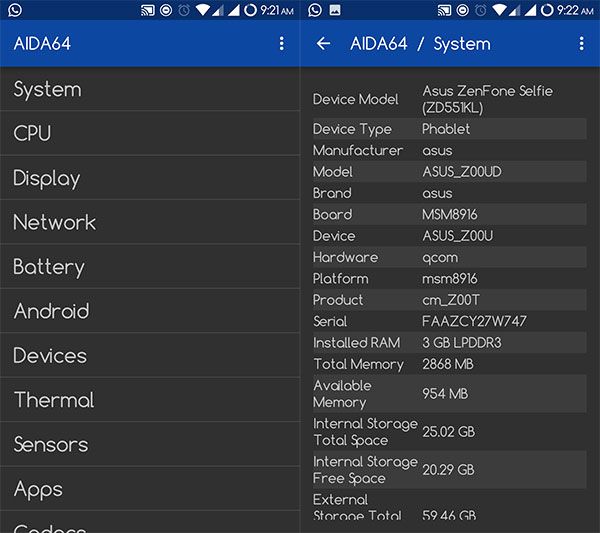Select the Device ASUS_Z00U row
The height and width of the screenshot is (533, 600).
(450, 236)
